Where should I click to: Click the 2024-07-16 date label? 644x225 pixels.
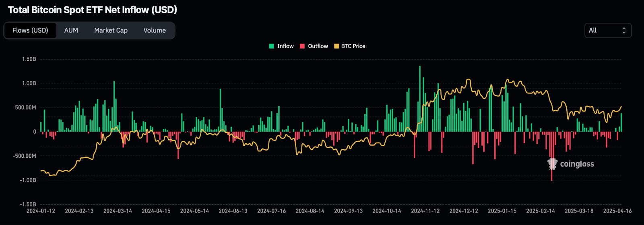click(x=271, y=211)
